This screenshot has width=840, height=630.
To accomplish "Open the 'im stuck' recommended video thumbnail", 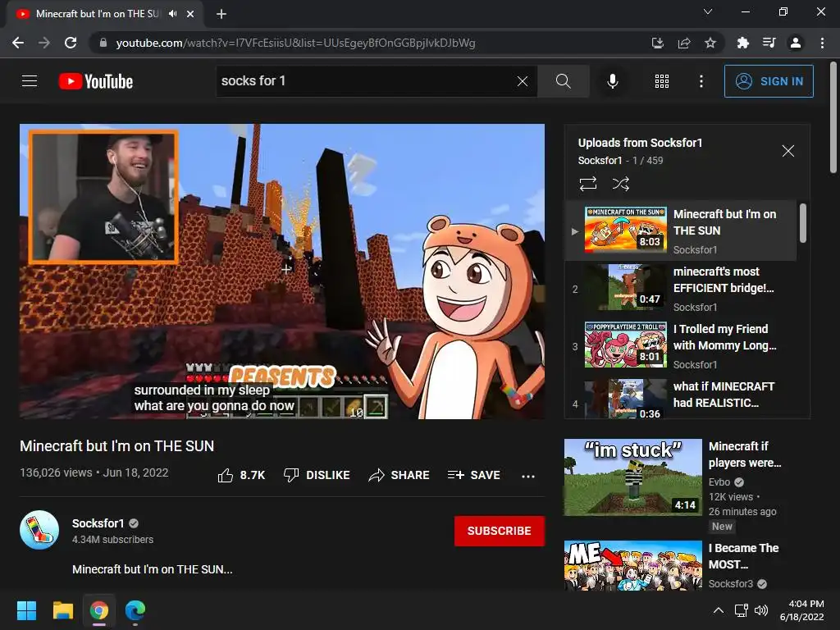I will coord(632,477).
